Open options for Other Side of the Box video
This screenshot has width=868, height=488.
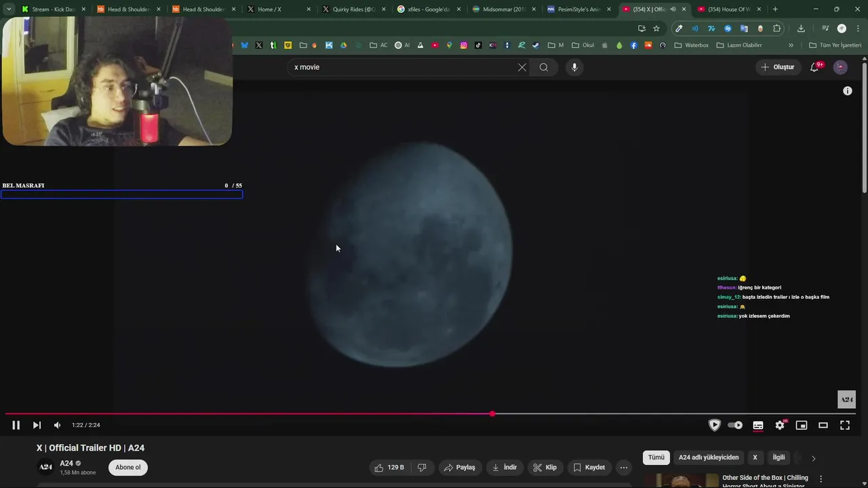point(821,479)
